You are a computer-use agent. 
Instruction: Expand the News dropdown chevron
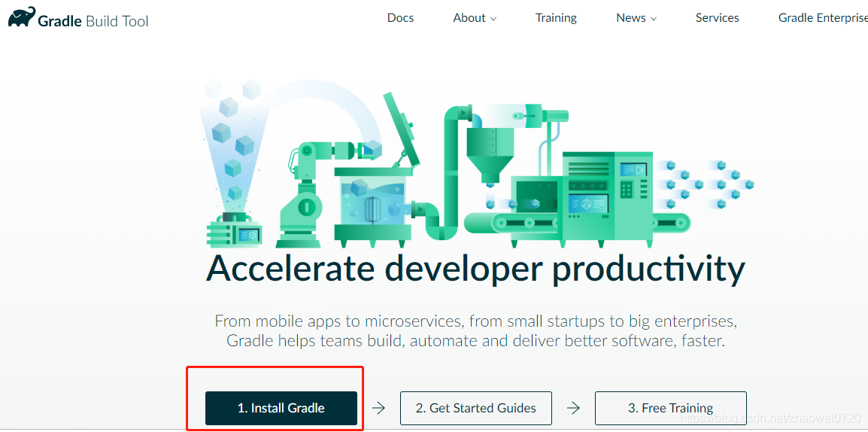pyautogui.click(x=653, y=19)
